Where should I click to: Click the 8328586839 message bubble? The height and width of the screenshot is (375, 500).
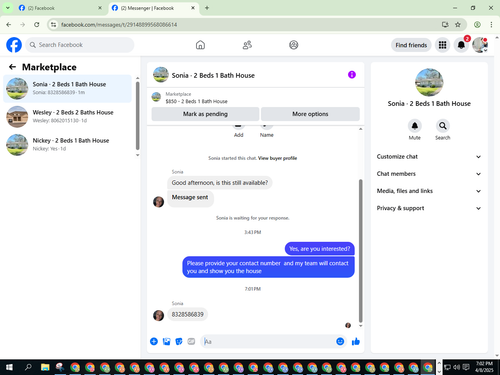(x=187, y=314)
